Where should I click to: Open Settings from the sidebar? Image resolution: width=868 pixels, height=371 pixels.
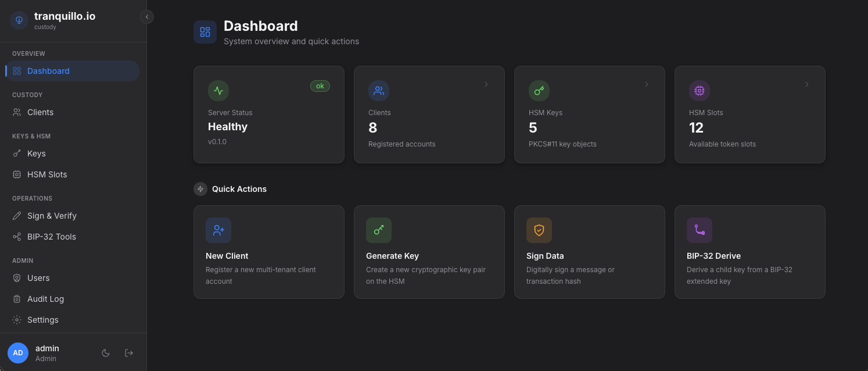coord(42,320)
